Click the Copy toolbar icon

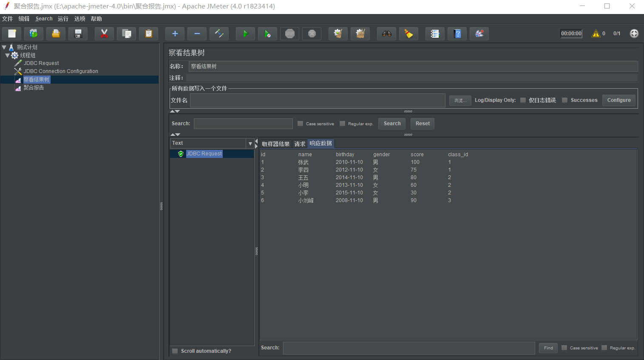[127, 34]
